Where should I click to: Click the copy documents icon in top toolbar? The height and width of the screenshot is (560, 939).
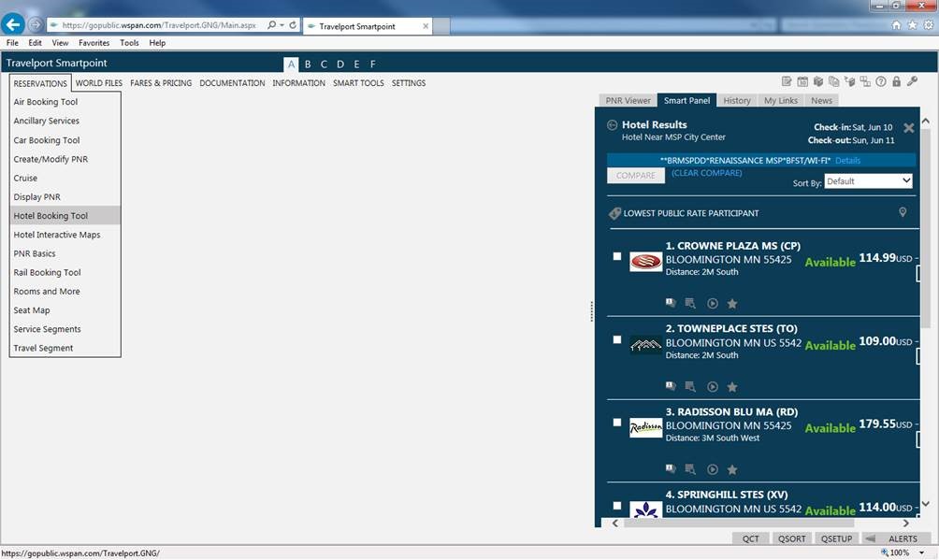point(833,81)
